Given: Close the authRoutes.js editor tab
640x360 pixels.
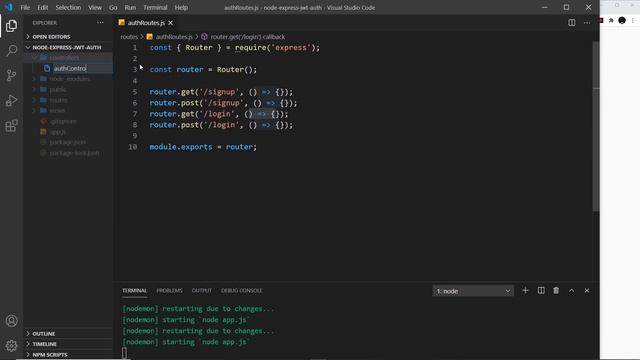Looking at the screenshot, I should click(x=171, y=23).
